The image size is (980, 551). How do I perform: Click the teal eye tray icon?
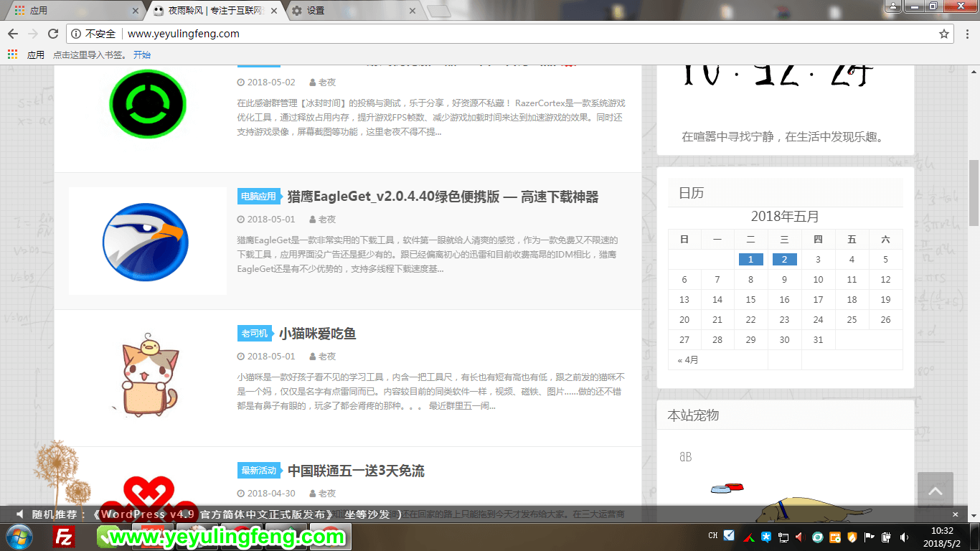818,537
